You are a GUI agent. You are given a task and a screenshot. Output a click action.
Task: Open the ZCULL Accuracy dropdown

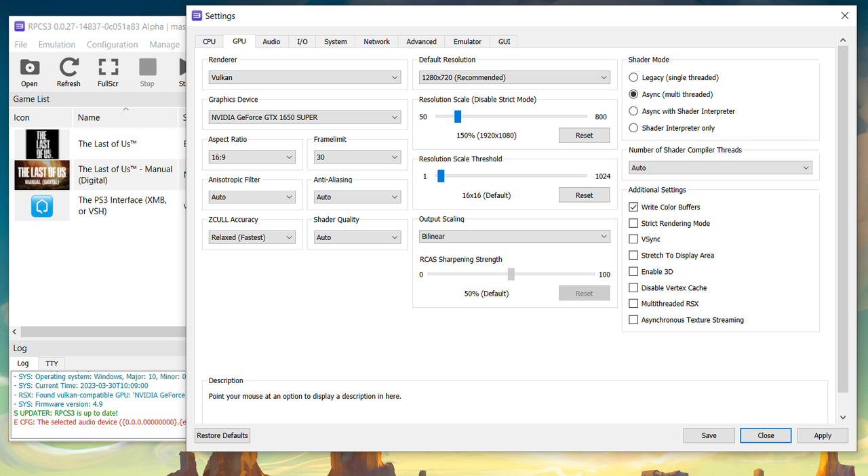click(x=252, y=237)
